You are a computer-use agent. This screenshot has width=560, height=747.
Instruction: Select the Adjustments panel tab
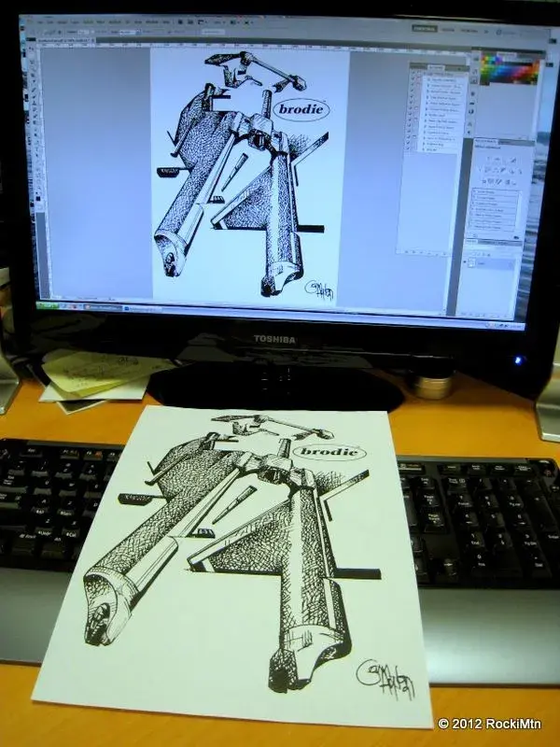click(x=484, y=142)
